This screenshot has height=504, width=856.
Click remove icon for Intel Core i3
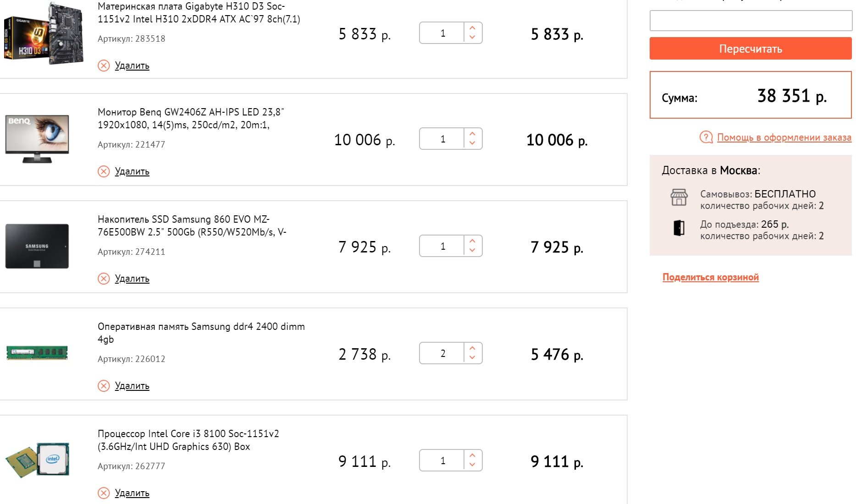pyautogui.click(x=104, y=493)
